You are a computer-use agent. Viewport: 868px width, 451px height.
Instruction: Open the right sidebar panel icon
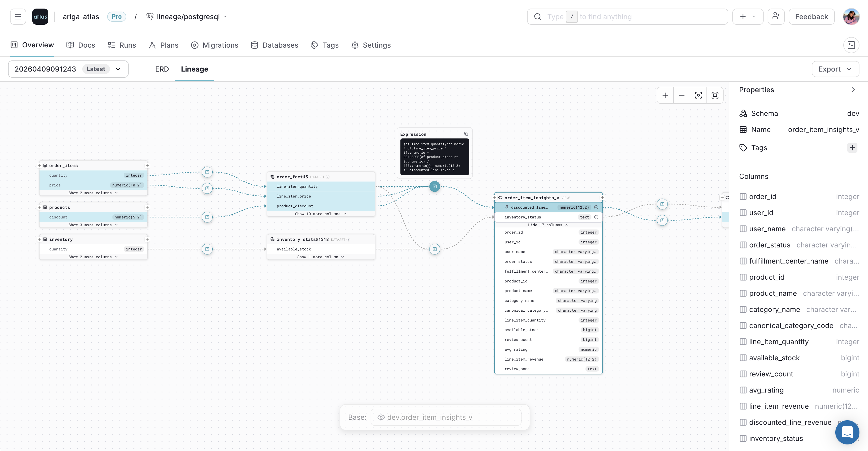(851, 45)
